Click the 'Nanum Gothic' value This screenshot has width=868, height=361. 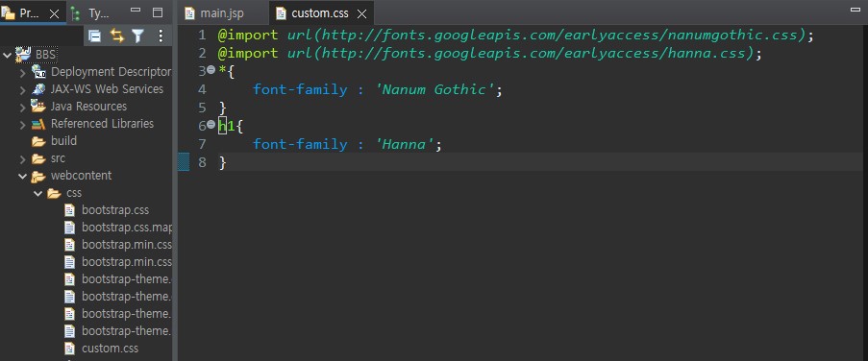(434, 89)
